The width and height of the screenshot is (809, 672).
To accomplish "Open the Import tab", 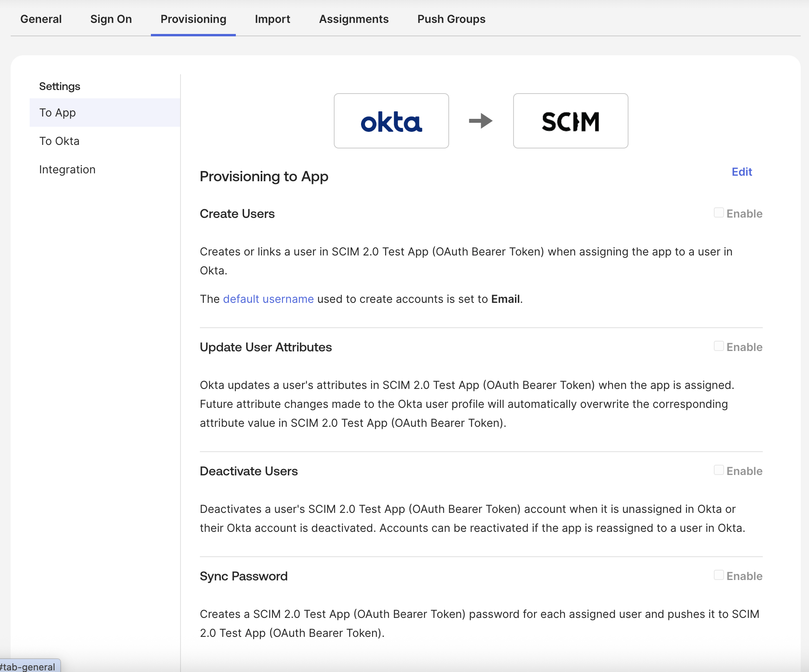I will pyautogui.click(x=273, y=19).
